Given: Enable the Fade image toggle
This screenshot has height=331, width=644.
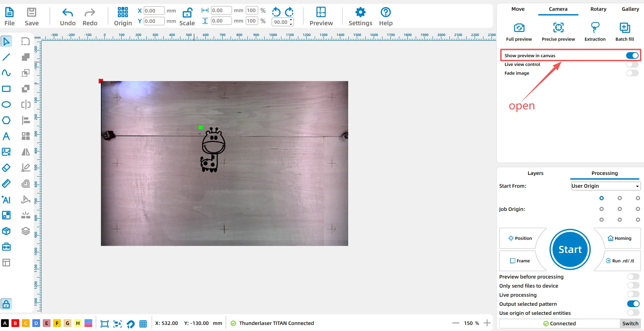Looking at the screenshot, I should coord(632,73).
